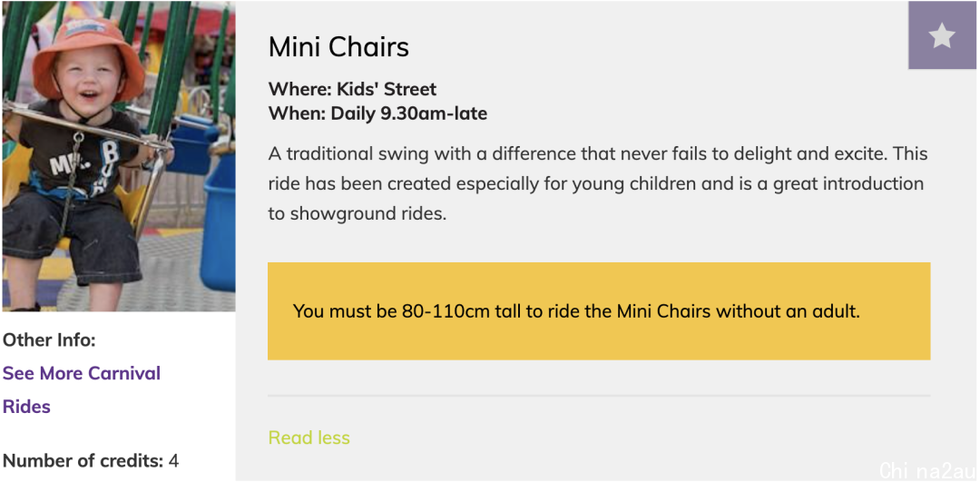Click the China2au watermark
The height and width of the screenshot is (482, 980).
[926, 470]
